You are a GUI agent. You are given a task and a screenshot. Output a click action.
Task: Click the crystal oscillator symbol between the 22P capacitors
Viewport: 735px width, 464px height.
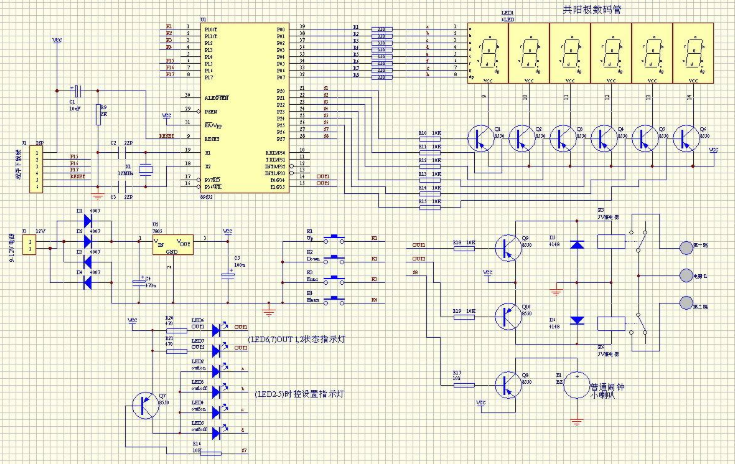tap(146, 170)
